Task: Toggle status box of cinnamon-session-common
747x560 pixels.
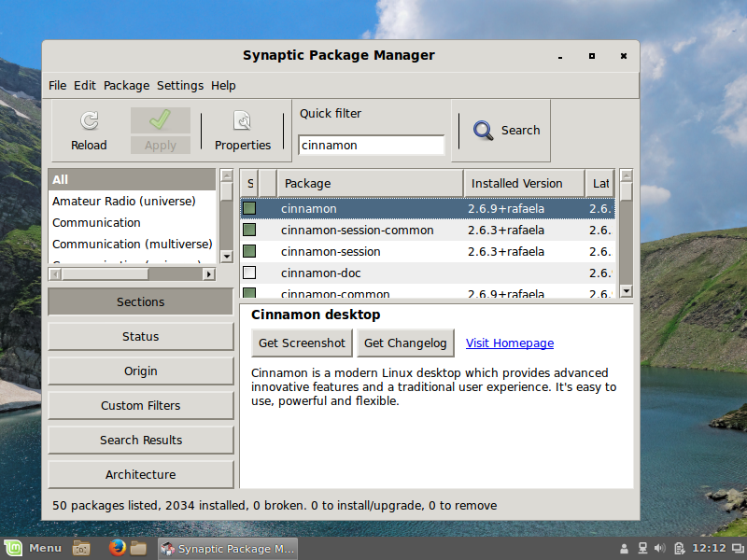Action: [x=249, y=230]
